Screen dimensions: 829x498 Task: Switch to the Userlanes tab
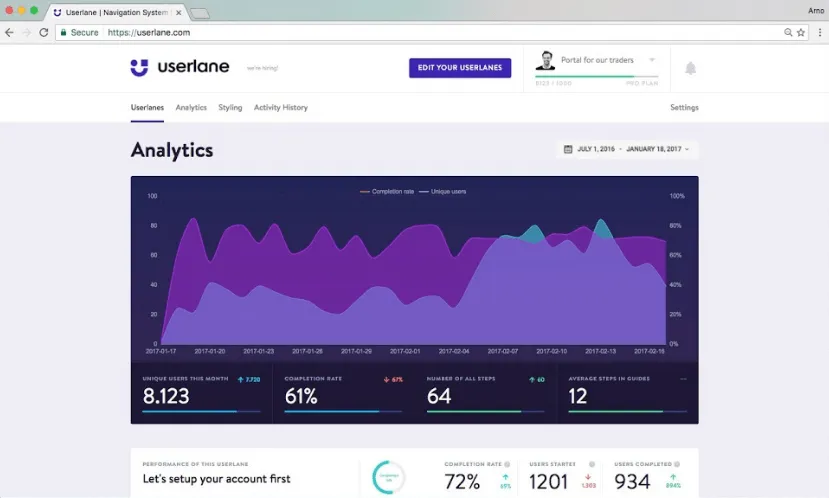(x=147, y=107)
